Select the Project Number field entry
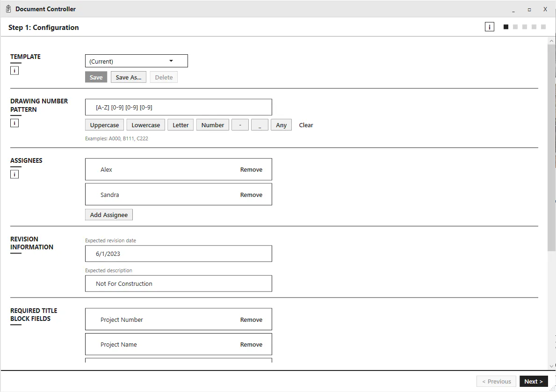Screen dimensions: 556x392 (x=178, y=319)
